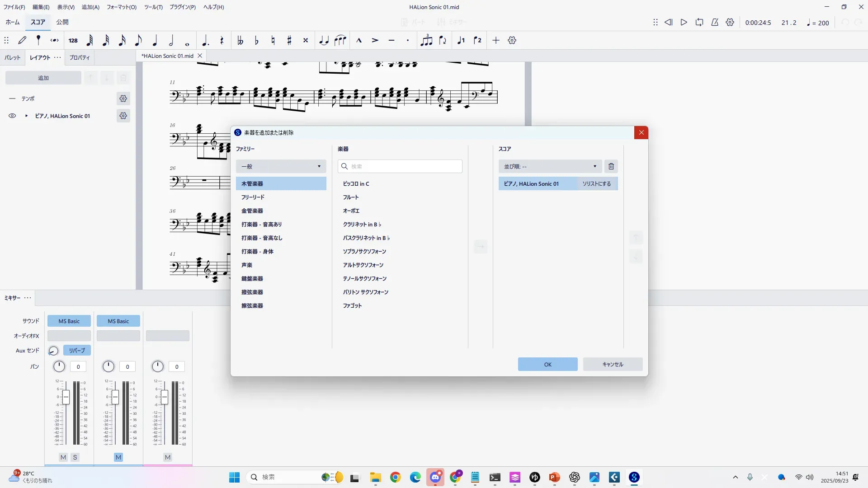Toggle note input pencil tool

[22, 41]
